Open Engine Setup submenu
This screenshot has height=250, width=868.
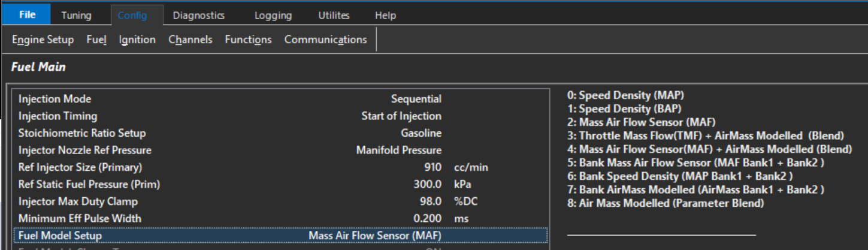43,40
